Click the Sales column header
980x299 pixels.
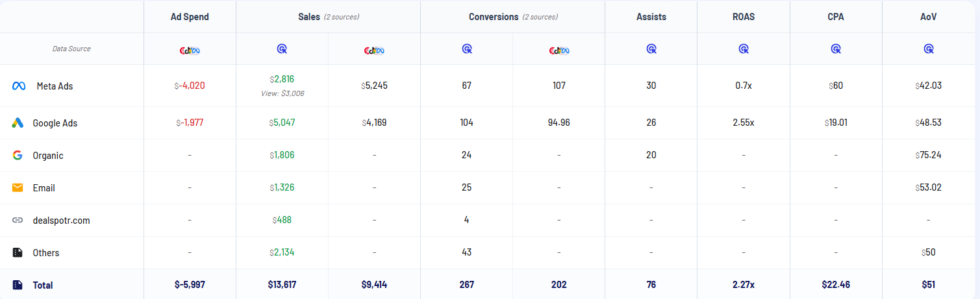point(308,17)
